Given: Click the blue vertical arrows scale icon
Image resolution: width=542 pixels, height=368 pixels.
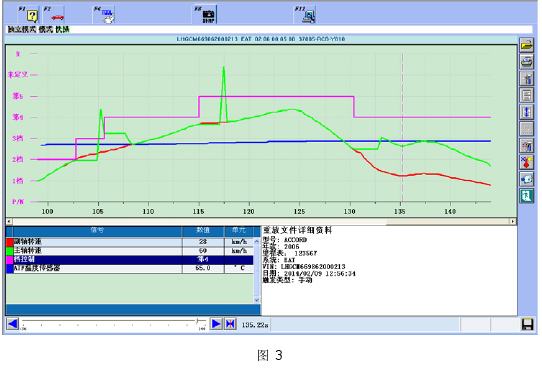Looking at the screenshot, I should point(526,112).
